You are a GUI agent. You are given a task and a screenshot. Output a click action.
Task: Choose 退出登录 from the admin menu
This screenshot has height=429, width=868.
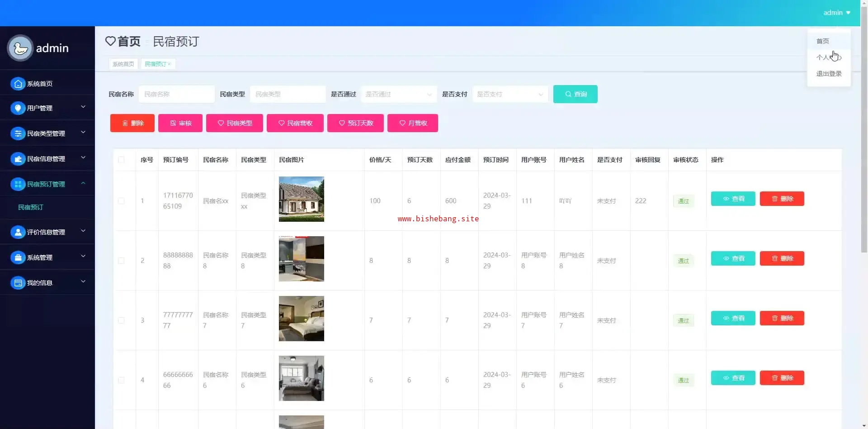pyautogui.click(x=828, y=74)
